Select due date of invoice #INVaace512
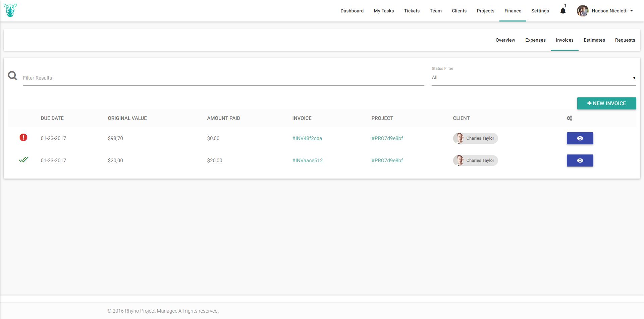The height and width of the screenshot is (319, 644). click(x=53, y=161)
